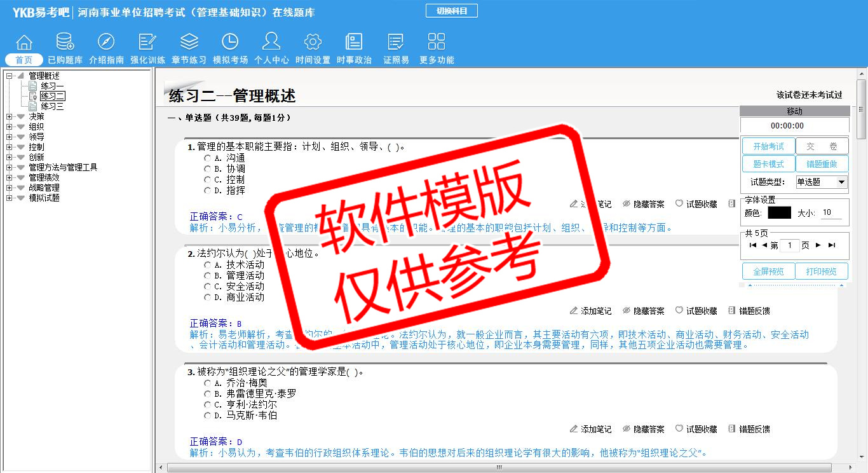Screen dimensions: 868x473
Task: Select the 强化训练 training icon
Action: (147, 43)
